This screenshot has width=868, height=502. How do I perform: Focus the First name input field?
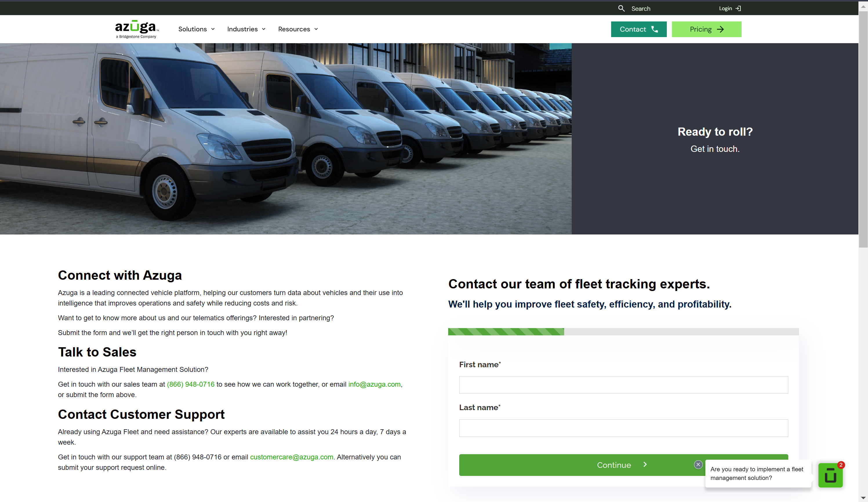tap(623, 385)
